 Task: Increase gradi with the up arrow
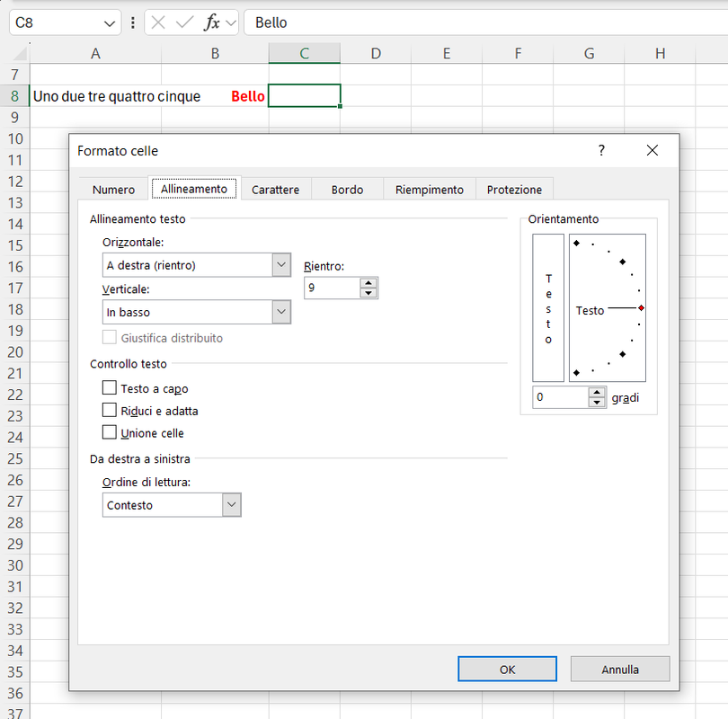pos(597,393)
